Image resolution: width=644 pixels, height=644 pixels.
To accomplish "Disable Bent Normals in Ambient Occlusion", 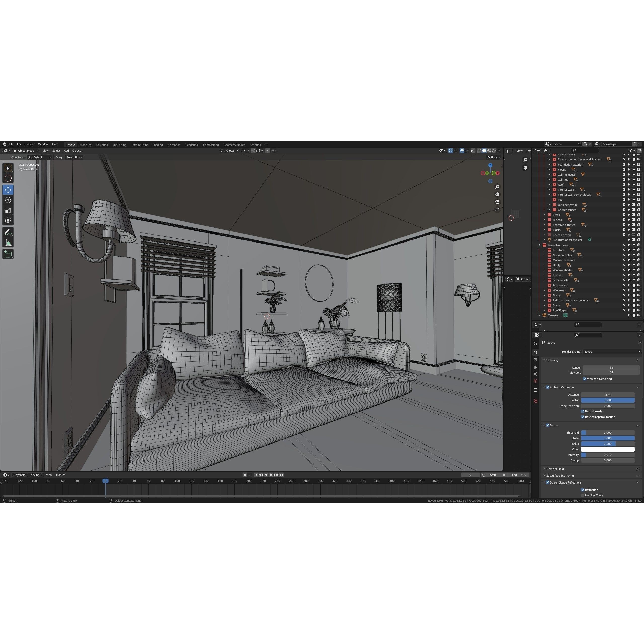I will click(583, 411).
